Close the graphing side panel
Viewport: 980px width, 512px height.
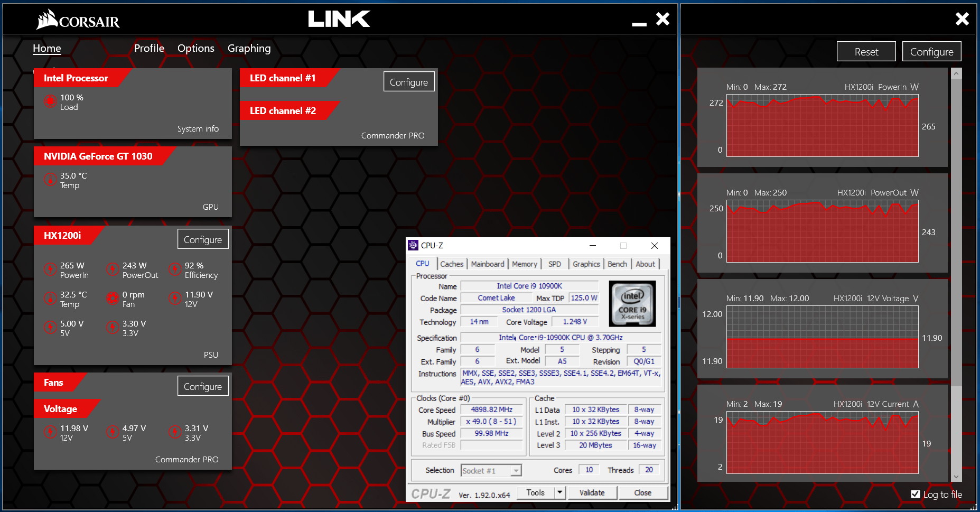point(962,19)
